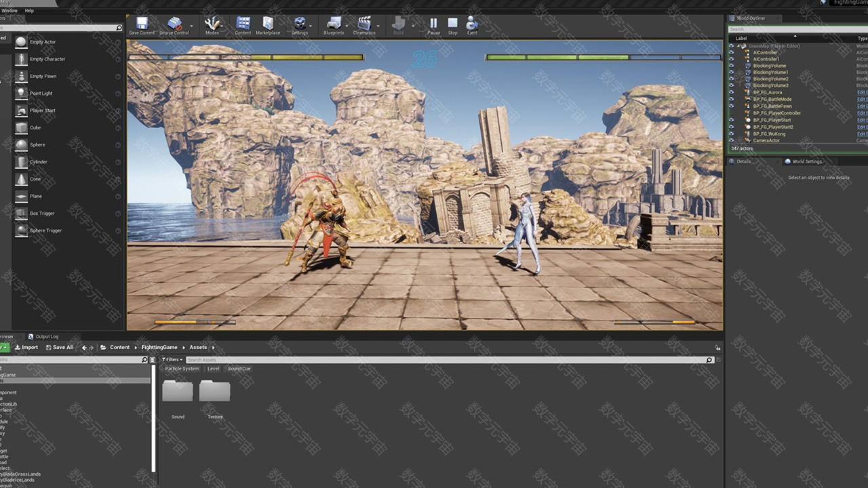Image resolution: width=868 pixels, height=488 pixels.
Task: Select the Empty Pawn placement icon
Action: point(21,76)
